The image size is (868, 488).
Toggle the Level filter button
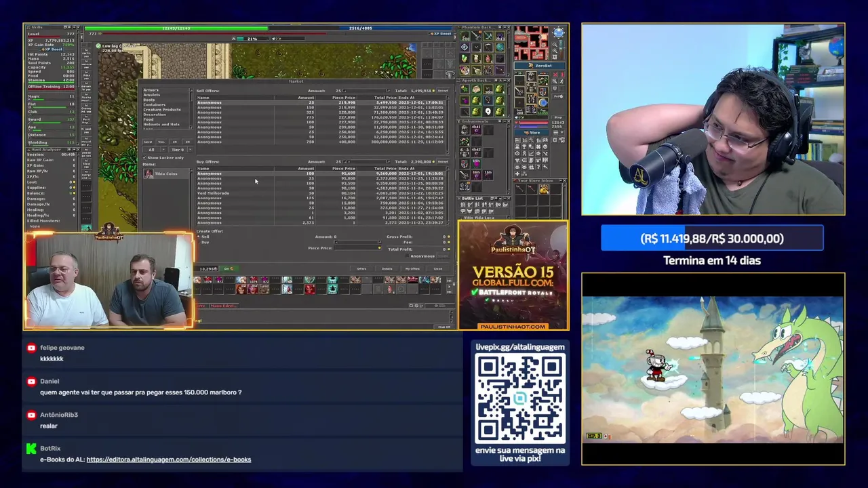[x=148, y=142]
